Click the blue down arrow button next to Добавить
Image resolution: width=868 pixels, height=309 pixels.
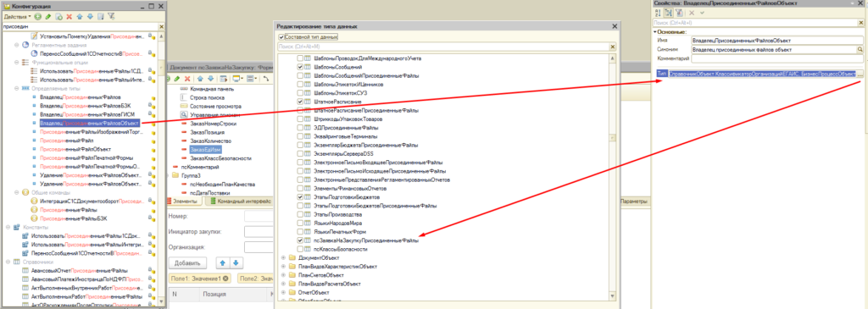pyautogui.click(x=235, y=262)
